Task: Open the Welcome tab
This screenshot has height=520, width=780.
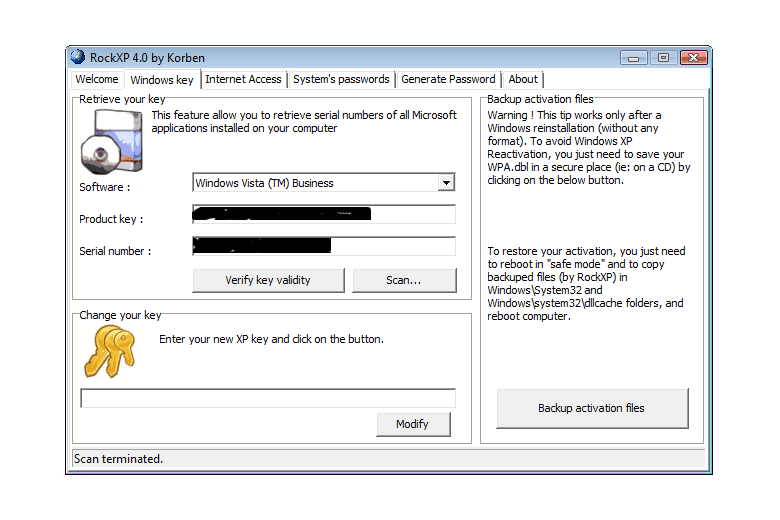Action: click(x=97, y=79)
